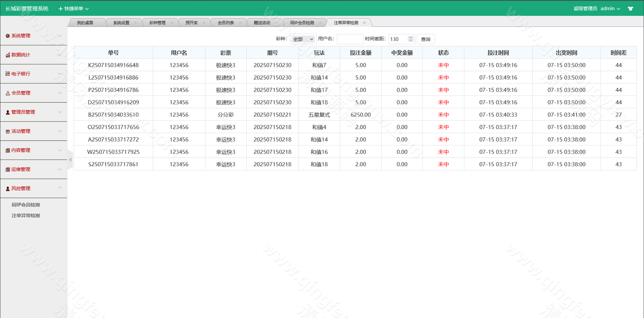Close the 预开奖 tab
The height and width of the screenshot is (318, 644).
[204, 23]
